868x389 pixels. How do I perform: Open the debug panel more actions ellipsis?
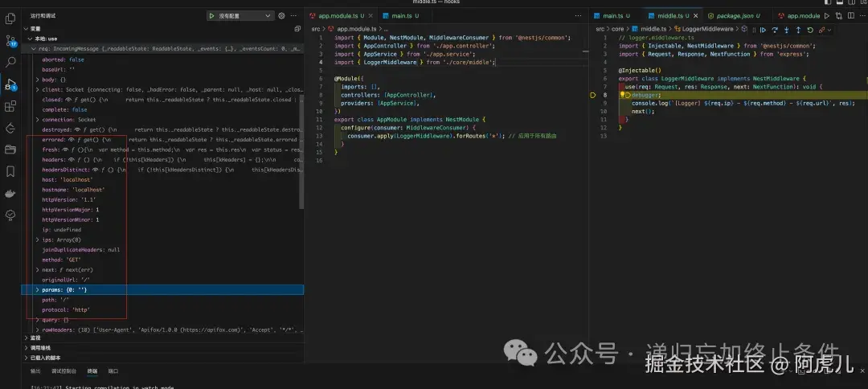click(x=294, y=16)
